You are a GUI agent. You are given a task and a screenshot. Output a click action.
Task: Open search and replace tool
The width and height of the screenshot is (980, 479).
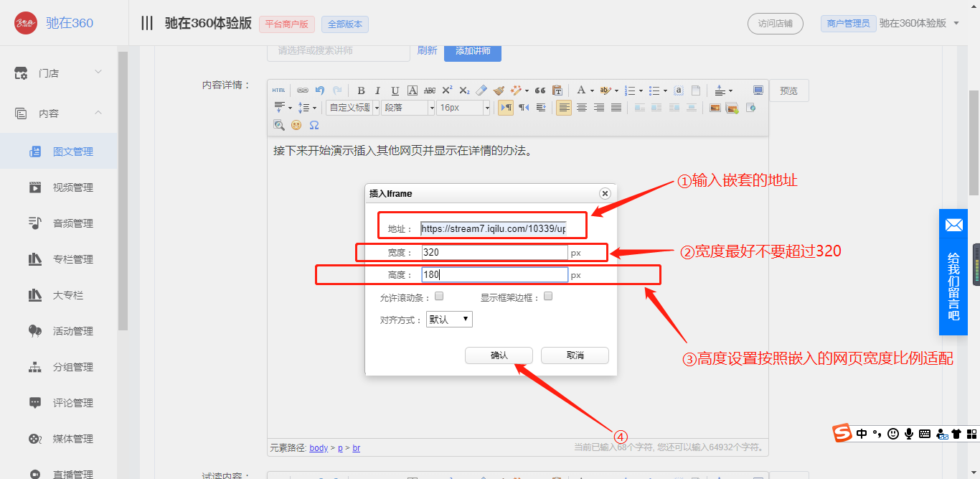279,125
